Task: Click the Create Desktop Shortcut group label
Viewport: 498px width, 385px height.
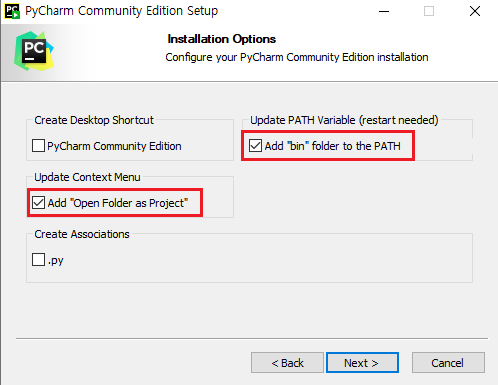Action: point(94,120)
